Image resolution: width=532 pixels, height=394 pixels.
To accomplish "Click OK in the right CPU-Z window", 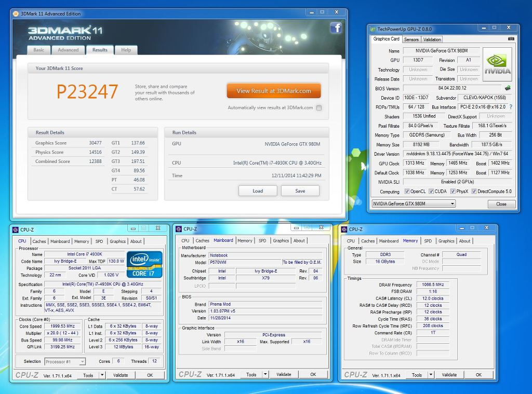I will (478, 375).
